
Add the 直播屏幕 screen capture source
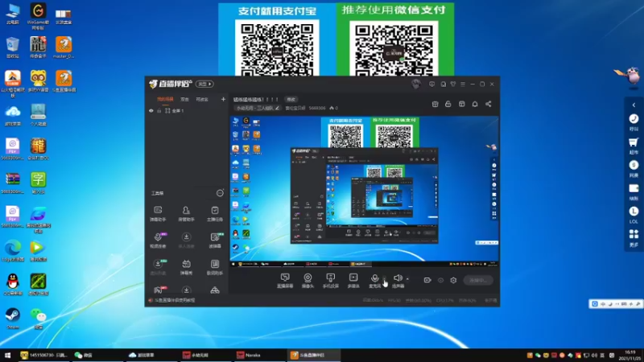(285, 280)
